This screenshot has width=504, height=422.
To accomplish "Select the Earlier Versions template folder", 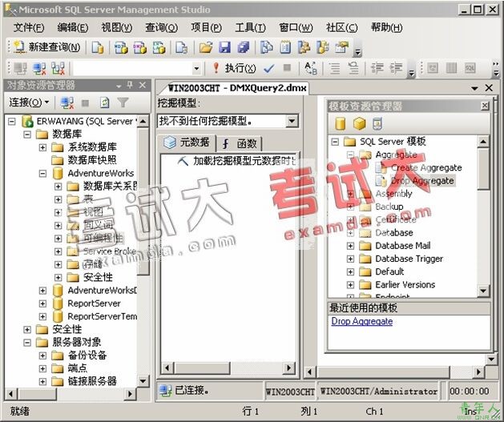I will coord(405,285).
